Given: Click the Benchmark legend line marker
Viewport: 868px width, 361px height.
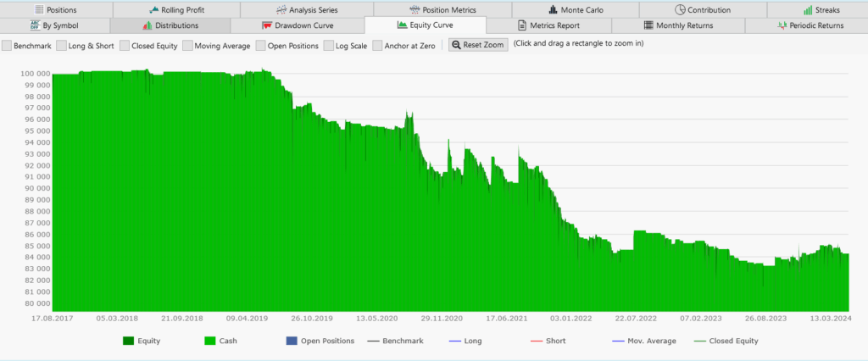Looking at the screenshot, I should pyautogui.click(x=373, y=341).
